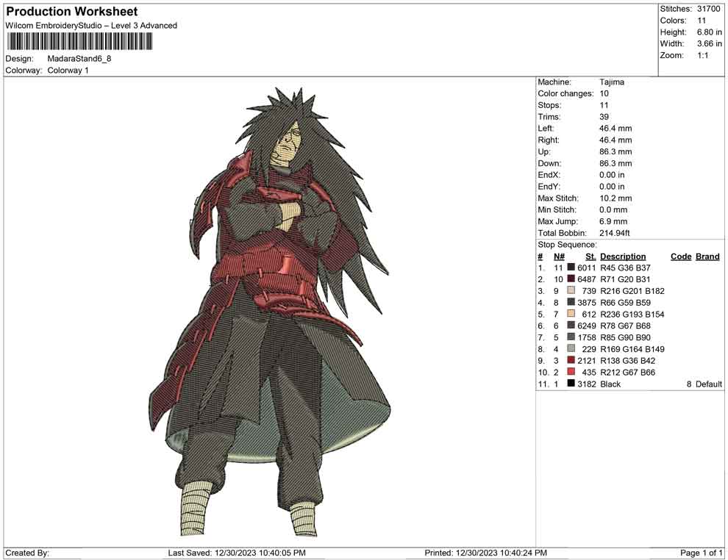Select the R71 G20 B31 color swatch

point(571,279)
